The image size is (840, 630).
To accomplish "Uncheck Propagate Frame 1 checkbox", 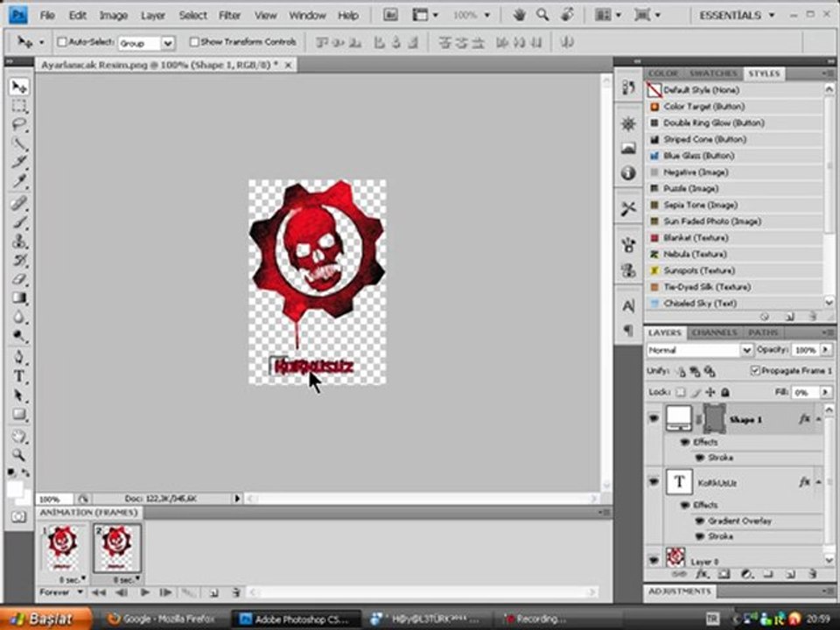I will pyautogui.click(x=755, y=371).
